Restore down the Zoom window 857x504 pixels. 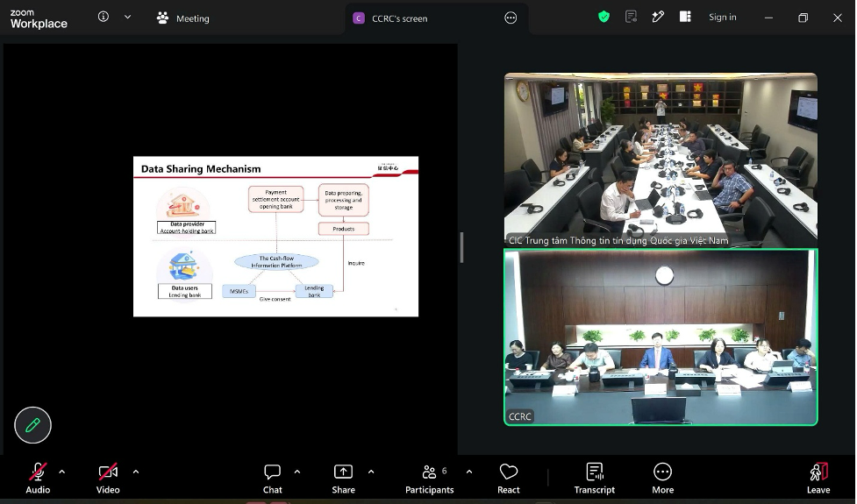[803, 18]
